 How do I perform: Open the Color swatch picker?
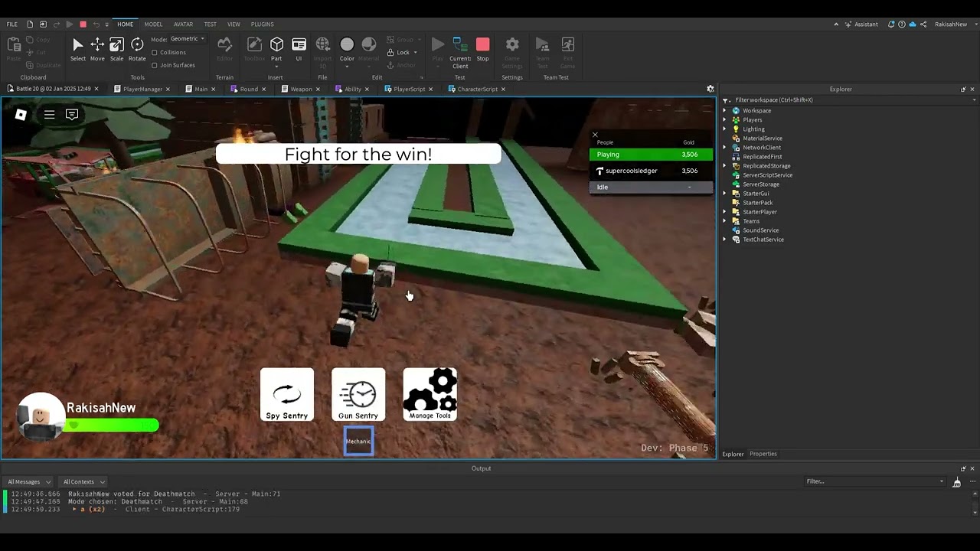click(347, 44)
